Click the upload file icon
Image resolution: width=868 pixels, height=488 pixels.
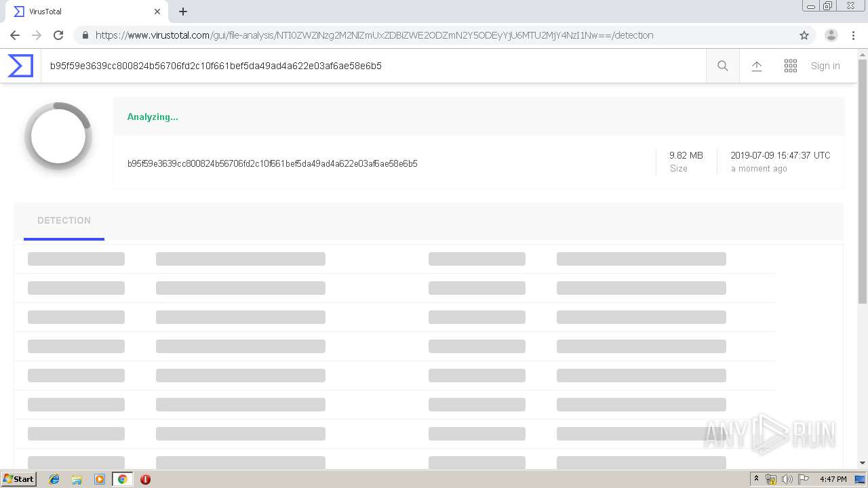click(x=757, y=66)
